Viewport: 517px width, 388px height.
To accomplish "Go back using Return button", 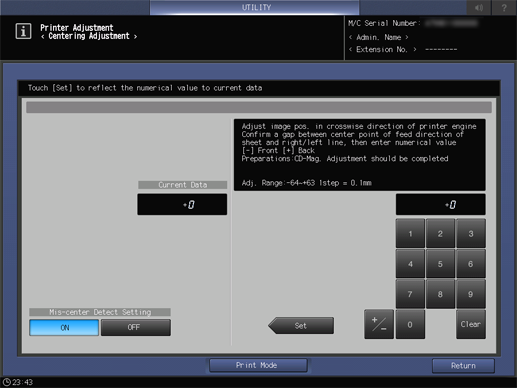I will (x=463, y=366).
